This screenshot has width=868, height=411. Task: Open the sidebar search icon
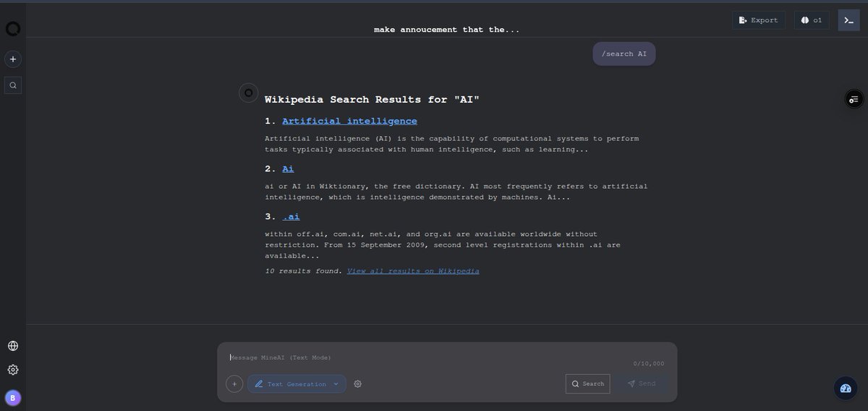tap(13, 85)
